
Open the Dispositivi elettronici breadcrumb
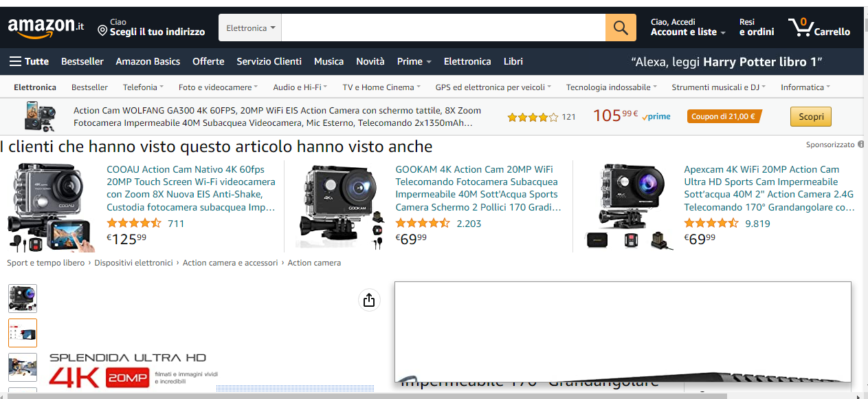pyautogui.click(x=134, y=263)
